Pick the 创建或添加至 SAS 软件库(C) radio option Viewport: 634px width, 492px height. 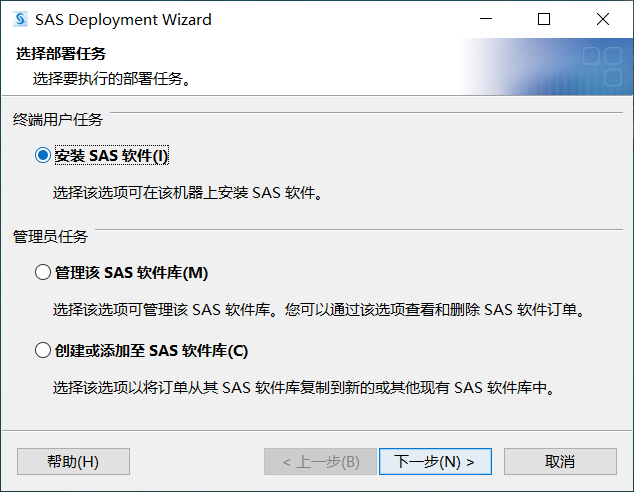(42, 350)
